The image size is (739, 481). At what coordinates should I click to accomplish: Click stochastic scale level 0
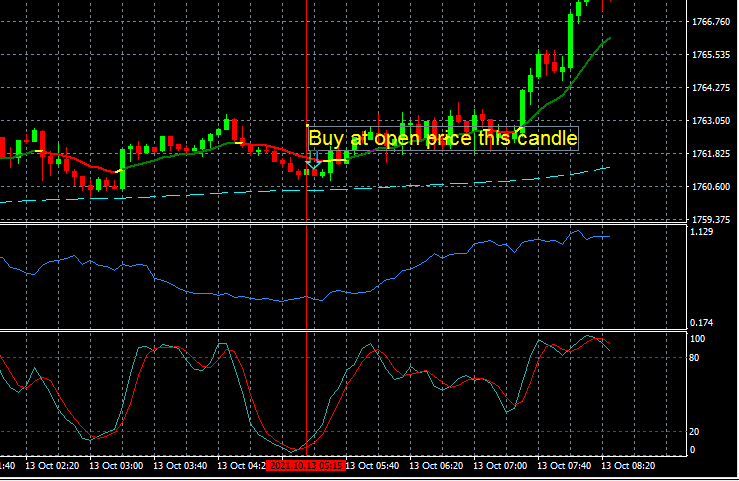click(692, 450)
